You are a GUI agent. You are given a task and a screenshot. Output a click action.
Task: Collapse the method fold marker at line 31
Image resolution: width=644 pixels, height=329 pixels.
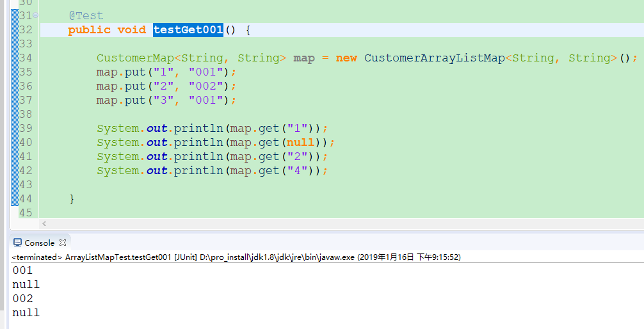pos(36,15)
